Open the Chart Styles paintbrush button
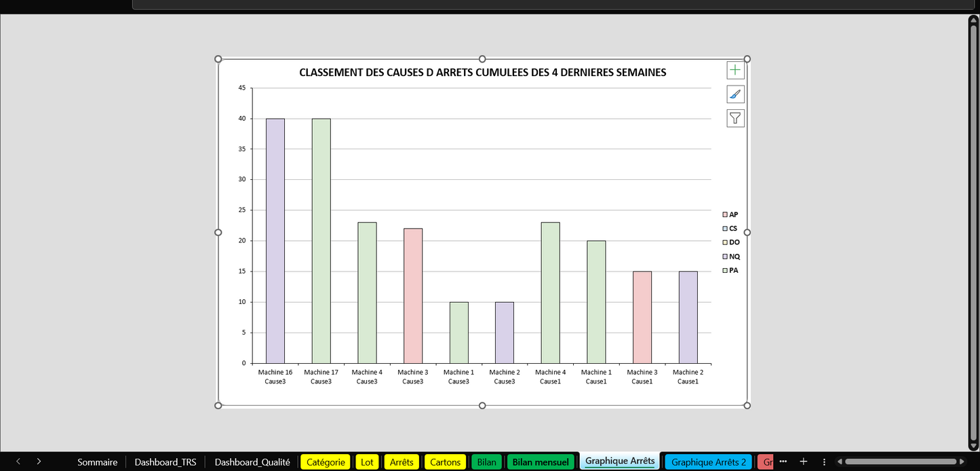 click(x=735, y=94)
